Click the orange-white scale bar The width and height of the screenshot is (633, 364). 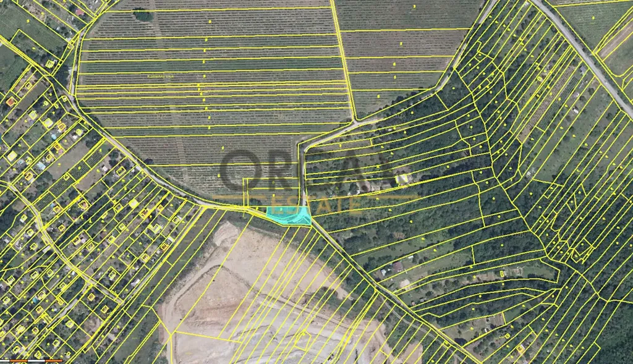tap(31, 360)
